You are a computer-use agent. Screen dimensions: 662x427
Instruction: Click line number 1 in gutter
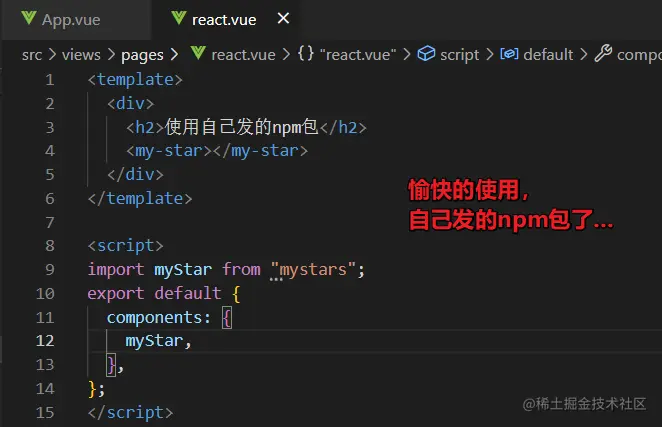pos(50,80)
